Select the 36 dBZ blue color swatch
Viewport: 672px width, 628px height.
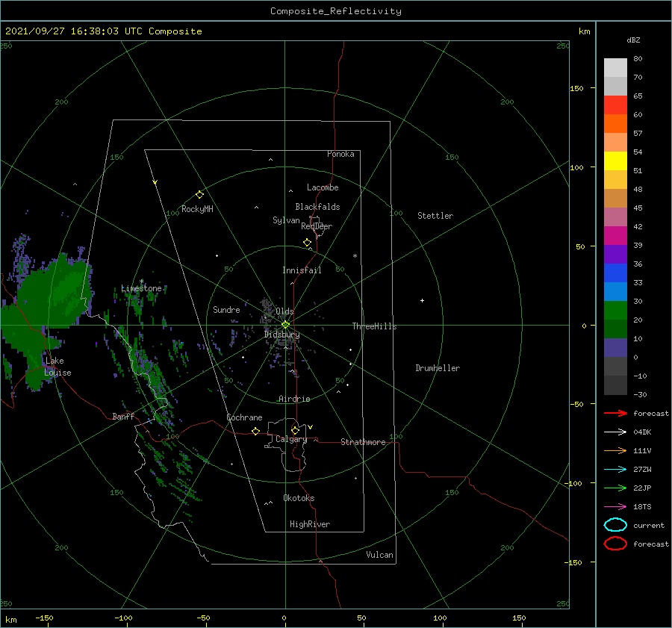pos(615,273)
